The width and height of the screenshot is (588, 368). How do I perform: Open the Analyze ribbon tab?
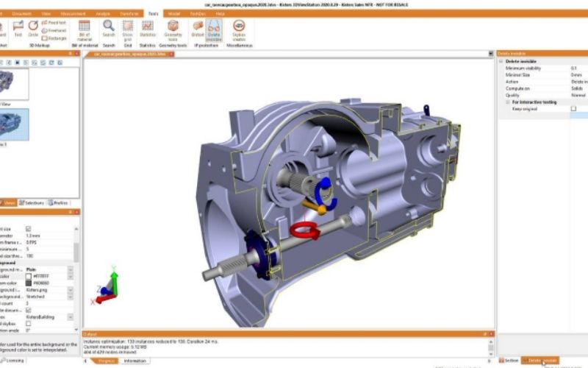102,13
